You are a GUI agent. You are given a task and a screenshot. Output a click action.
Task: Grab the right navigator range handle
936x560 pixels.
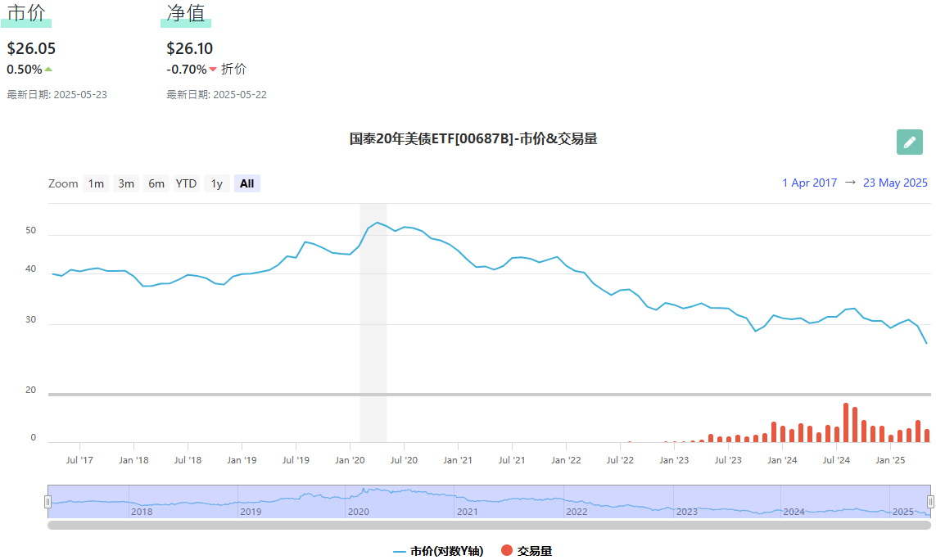[x=930, y=502]
